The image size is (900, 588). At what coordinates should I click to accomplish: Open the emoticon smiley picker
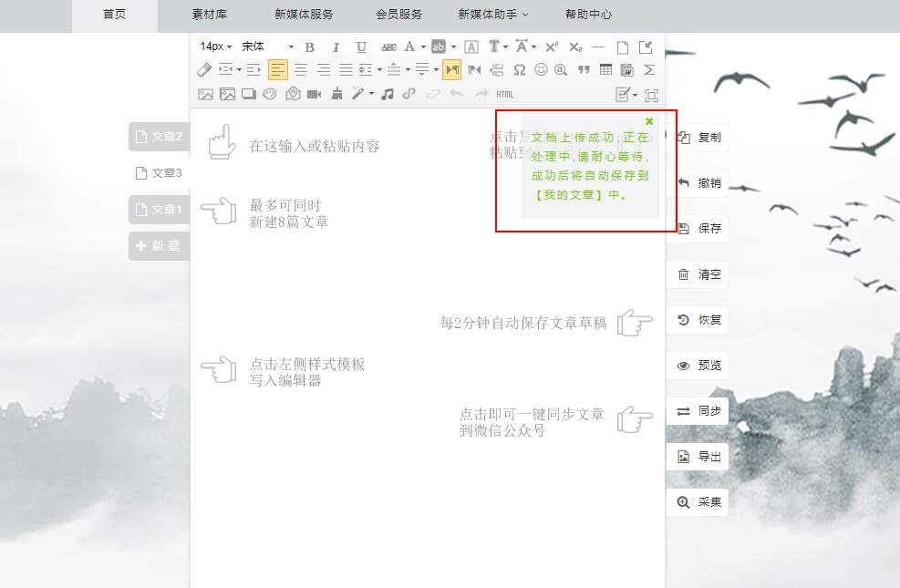[541, 70]
